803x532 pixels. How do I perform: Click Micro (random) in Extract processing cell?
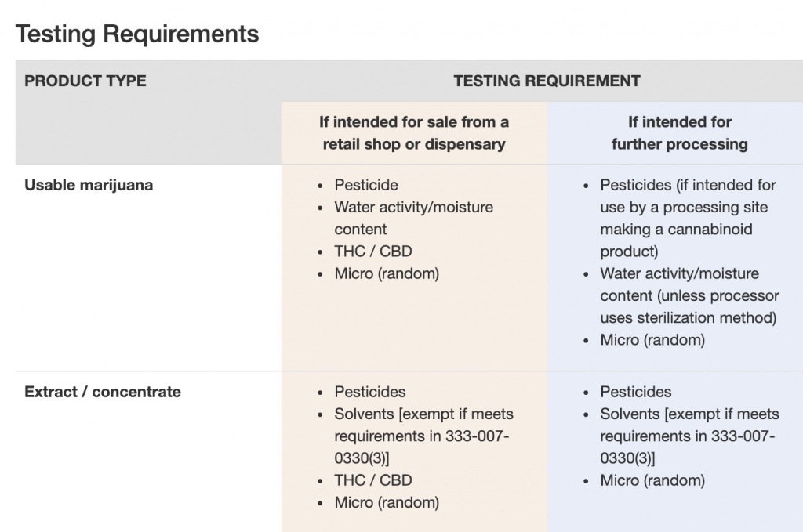pyautogui.click(x=652, y=480)
